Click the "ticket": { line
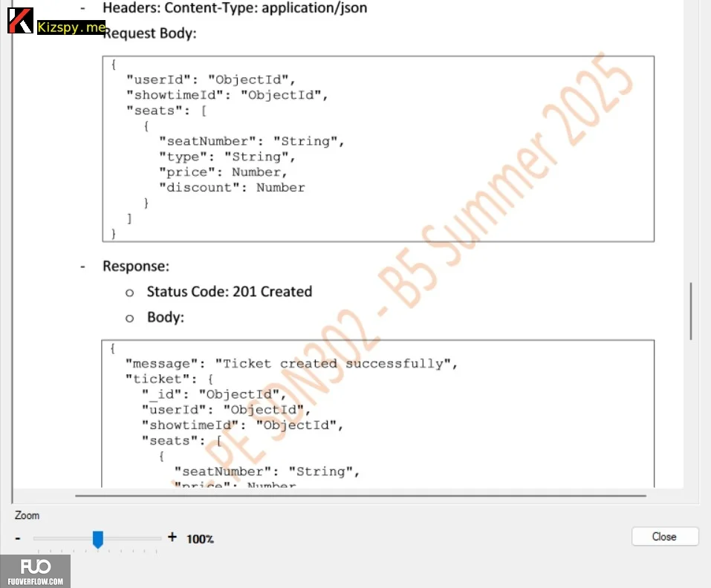The image size is (711, 588). pos(169,379)
